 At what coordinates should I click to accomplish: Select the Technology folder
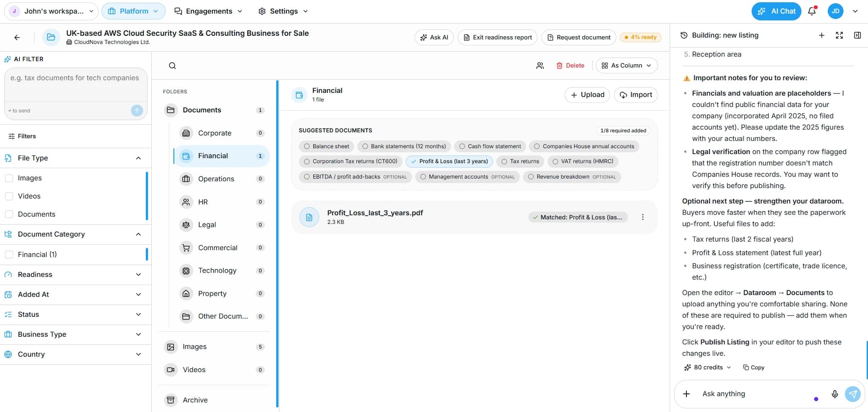tap(222, 271)
